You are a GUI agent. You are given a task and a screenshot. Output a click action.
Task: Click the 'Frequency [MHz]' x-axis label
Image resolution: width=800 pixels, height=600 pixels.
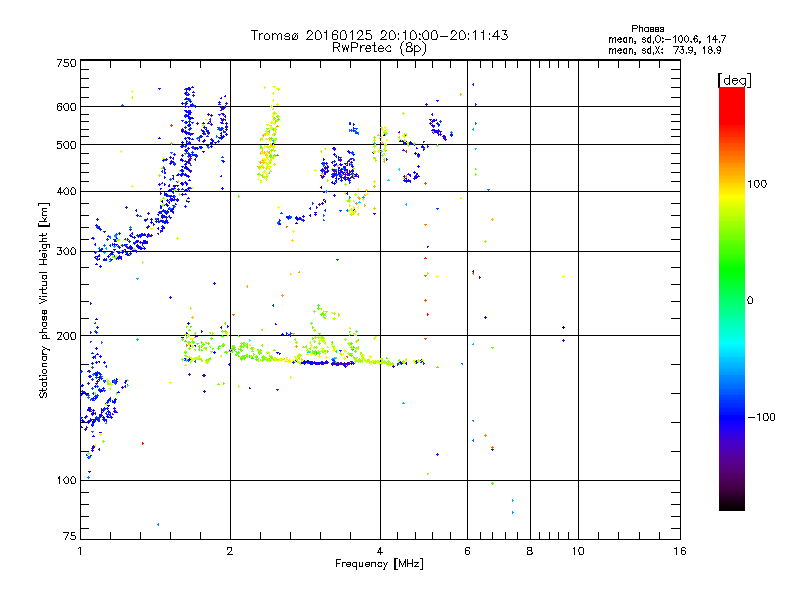point(379,564)
